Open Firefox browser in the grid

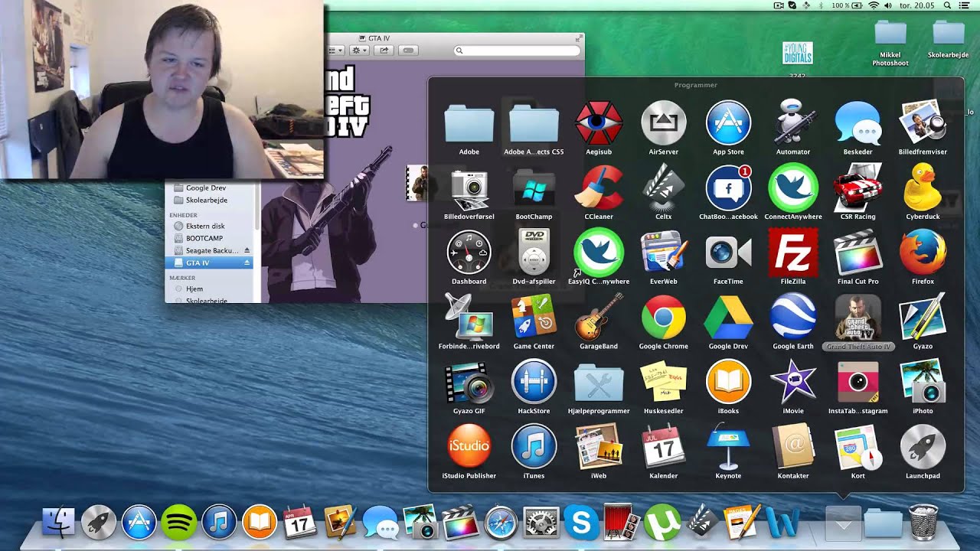point(923,253)
